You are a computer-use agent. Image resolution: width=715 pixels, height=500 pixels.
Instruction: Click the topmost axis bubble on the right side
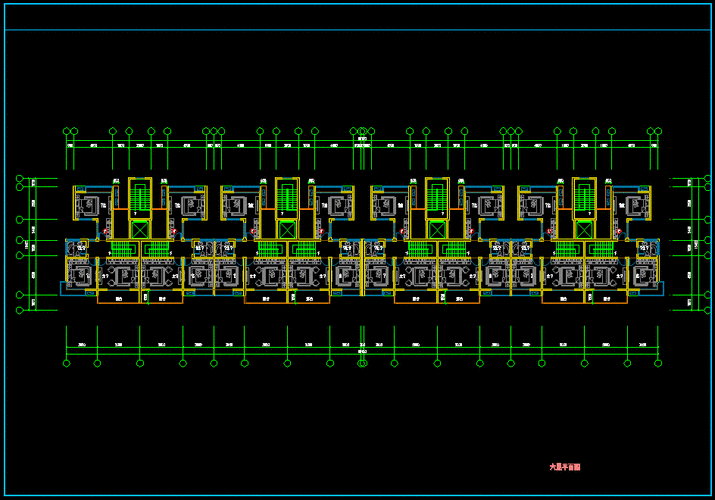coord(694,179)
